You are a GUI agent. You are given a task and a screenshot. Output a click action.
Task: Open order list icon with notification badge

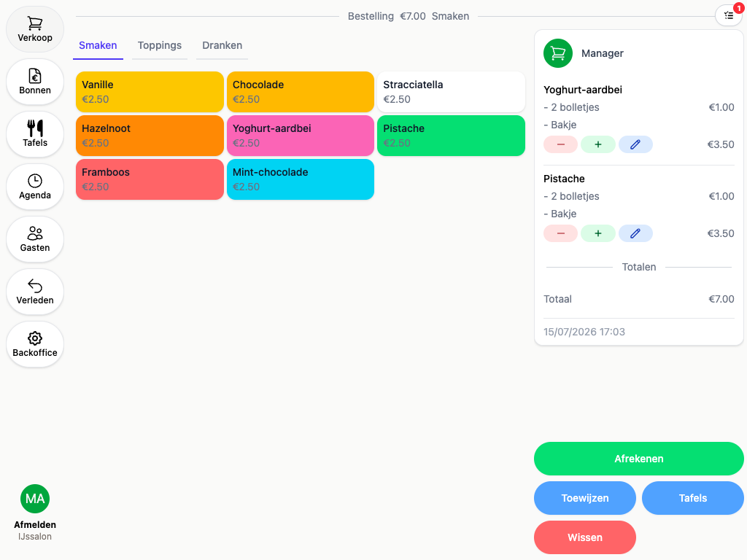729,16
